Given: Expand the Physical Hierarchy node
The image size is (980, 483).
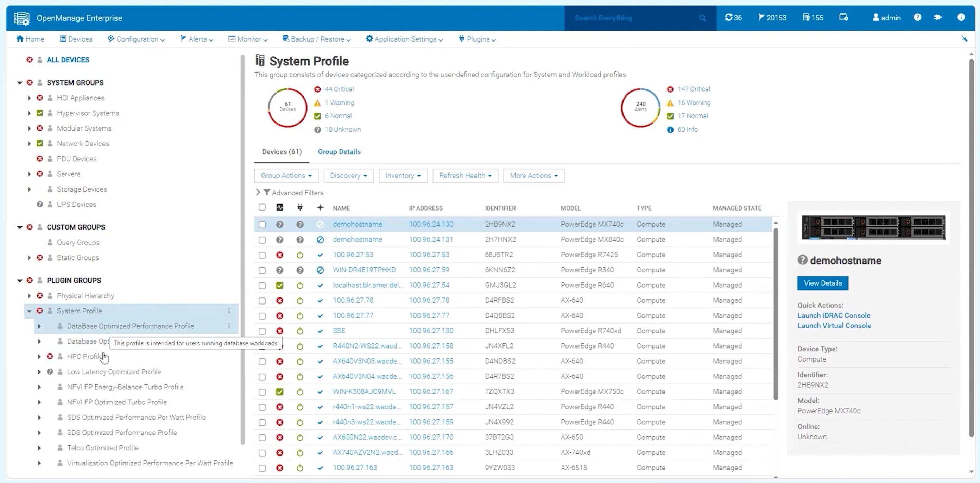Looking at the screenshot, I should point(29,296).
